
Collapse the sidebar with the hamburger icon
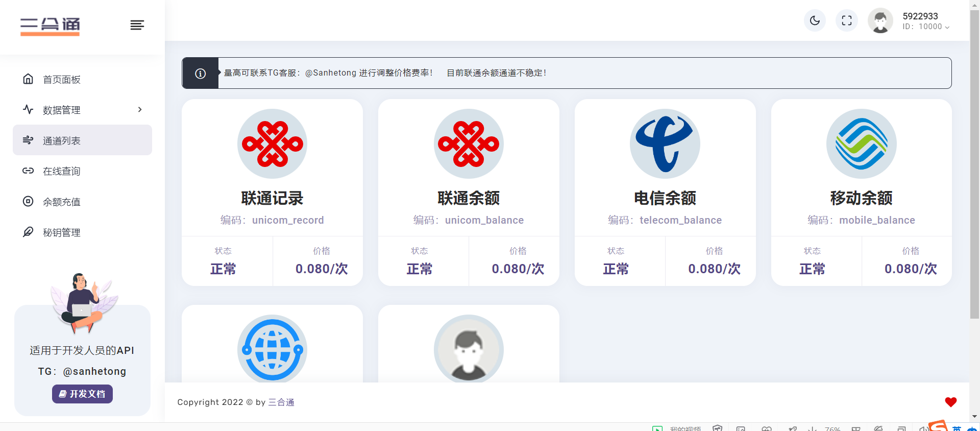click(x=137, y=25)
